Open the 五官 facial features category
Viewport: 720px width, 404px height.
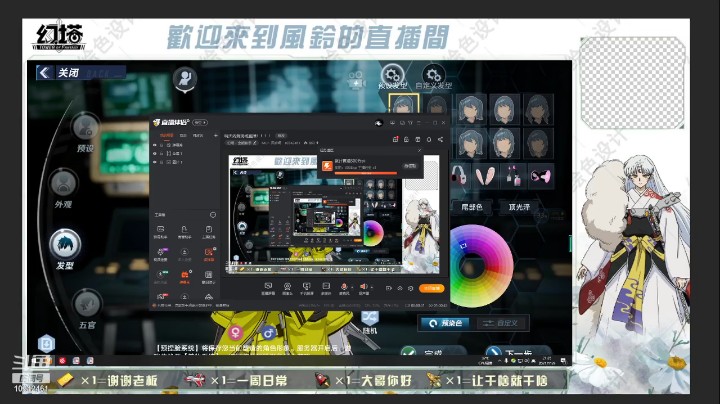[86, 308]
